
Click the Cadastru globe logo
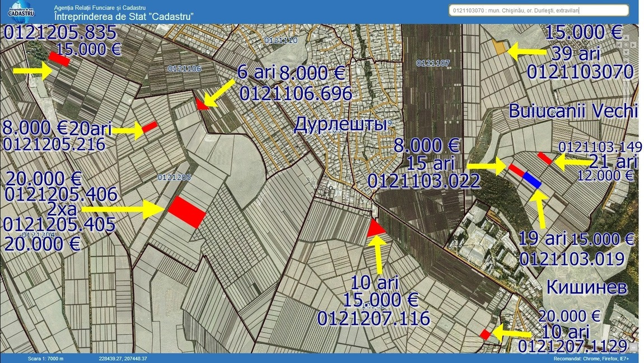(x=22, y=12)
